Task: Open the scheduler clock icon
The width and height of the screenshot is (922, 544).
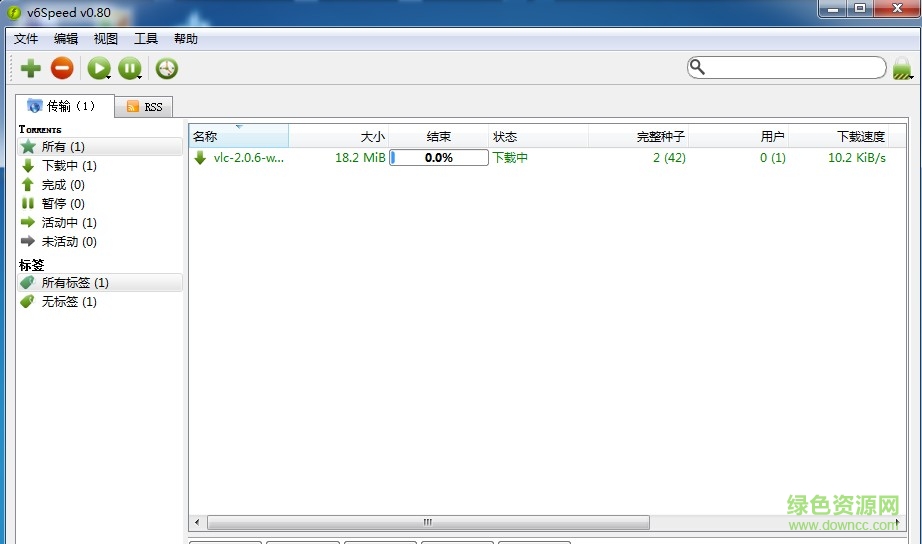Action: pyautogui.click(x=167, y=68)
